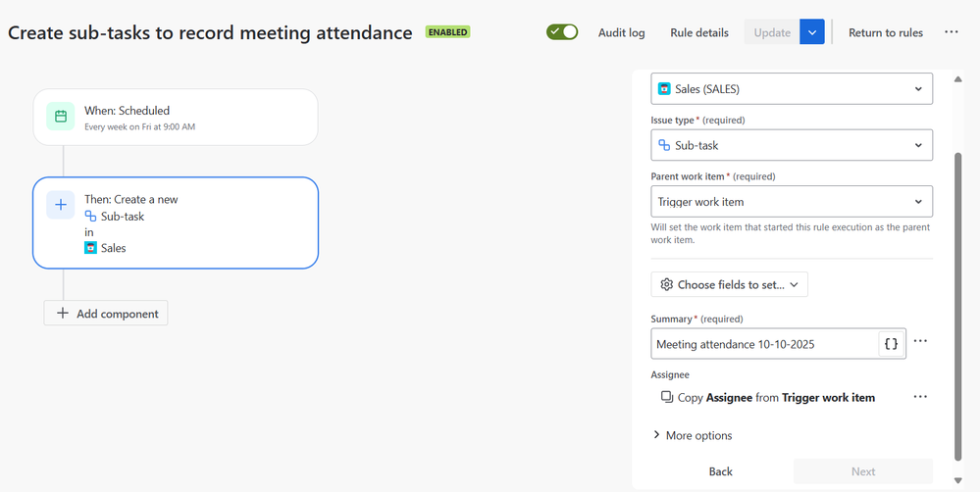Click the scheduled trigger calendar icon
The width and height of the screenshot is (980, 492).
click(x=61, y=117)
